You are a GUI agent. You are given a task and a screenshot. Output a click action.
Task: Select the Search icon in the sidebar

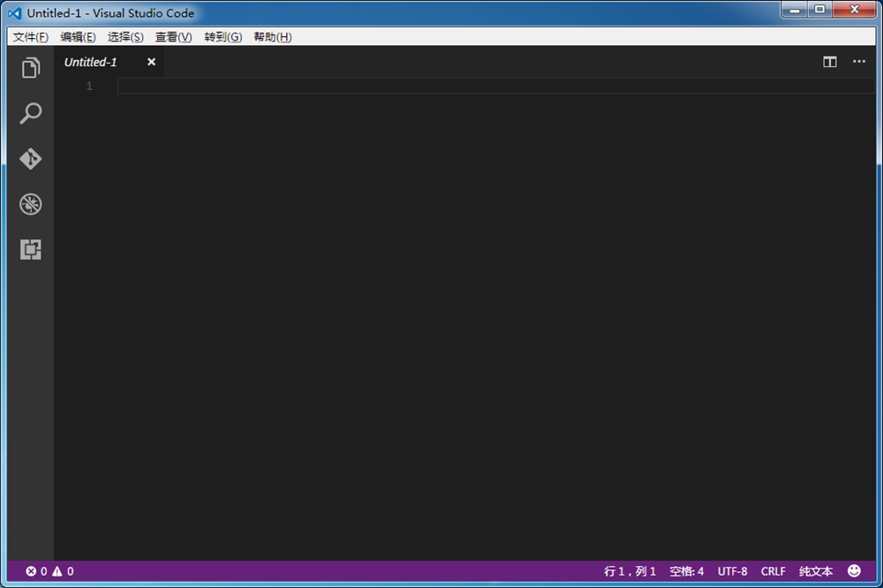click(31, 113)
